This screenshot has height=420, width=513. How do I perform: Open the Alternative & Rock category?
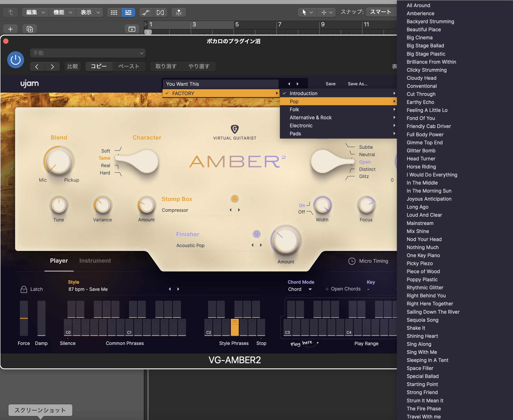[338, 118]
